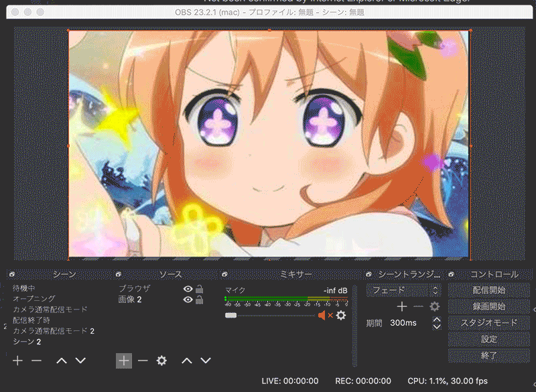Toggle lock on ブラウザ source
The height and width of the screenshot is (392, 536).
[199, 289]
